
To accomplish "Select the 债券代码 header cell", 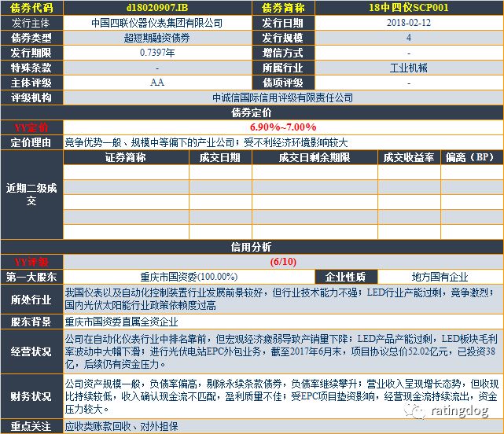I will (31, 8).
